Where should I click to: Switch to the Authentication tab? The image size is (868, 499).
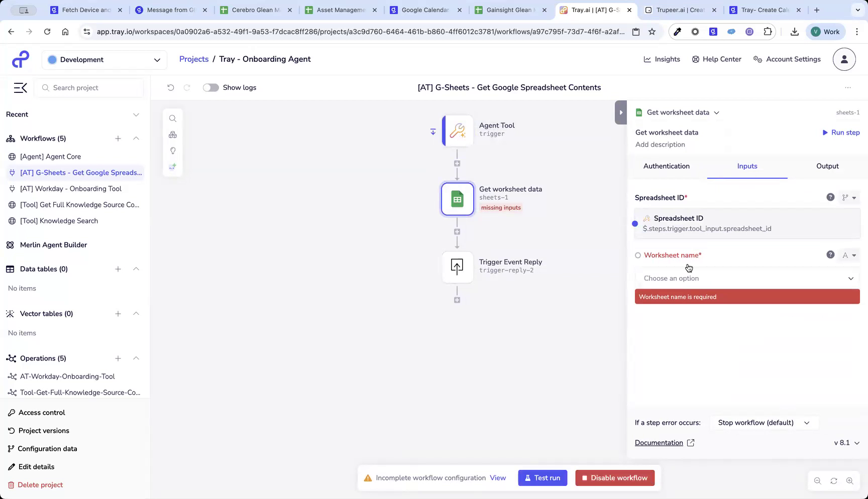click(667, 166)
